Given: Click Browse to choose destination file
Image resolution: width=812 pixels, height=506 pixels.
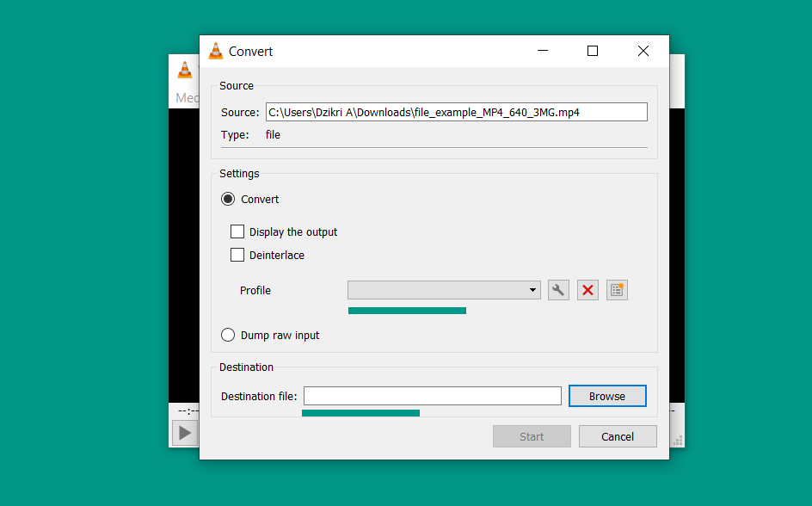Looking at the screenshot, I should pos(607,396).
